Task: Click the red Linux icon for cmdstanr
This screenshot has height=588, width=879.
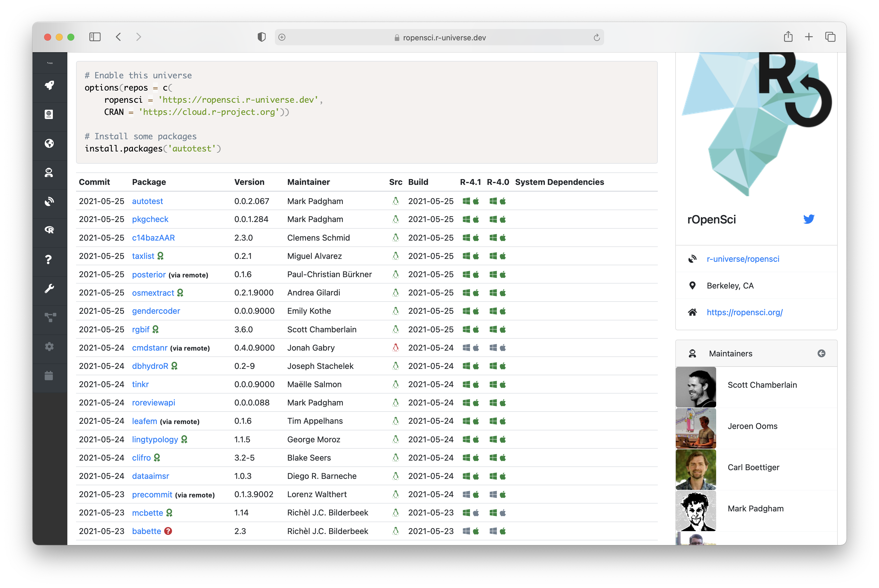Action: (x=395, y=348)
